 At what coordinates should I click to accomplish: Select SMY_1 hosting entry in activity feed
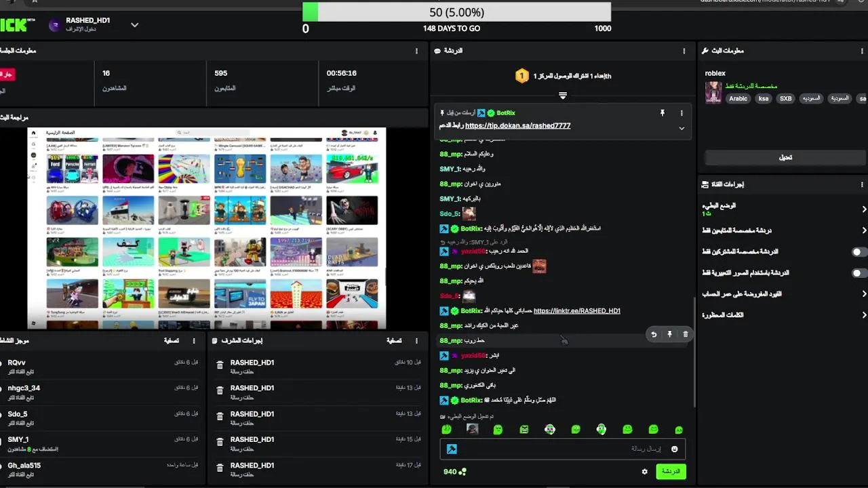click(x=102, y=444)
